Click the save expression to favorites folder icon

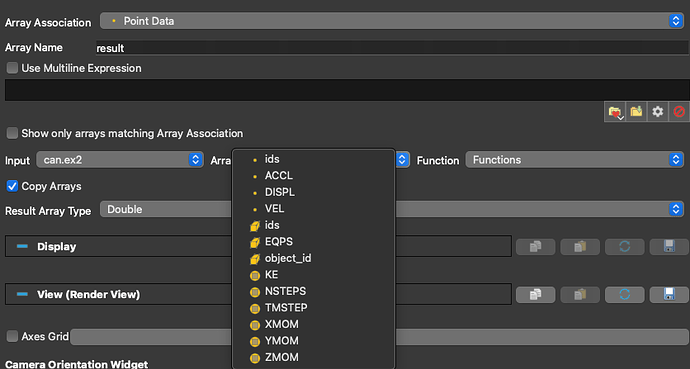click(636, 112)
